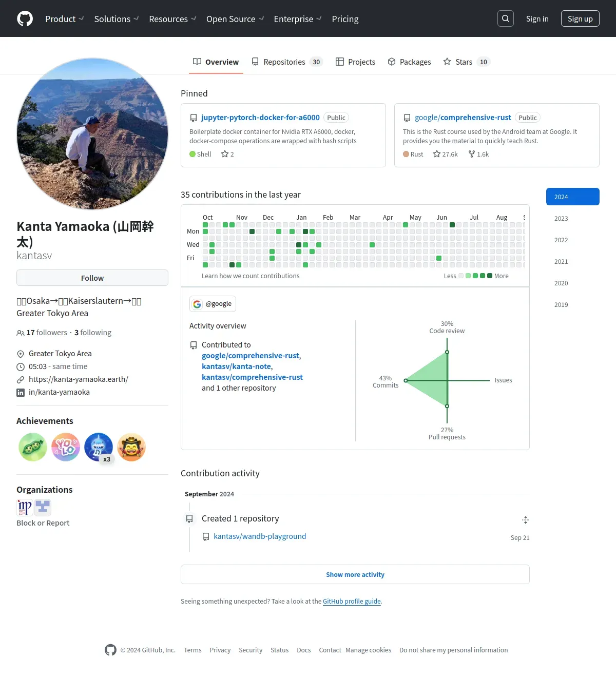
Task: Click the repo icon next to wandb-playground
Action: click(206, 537)
